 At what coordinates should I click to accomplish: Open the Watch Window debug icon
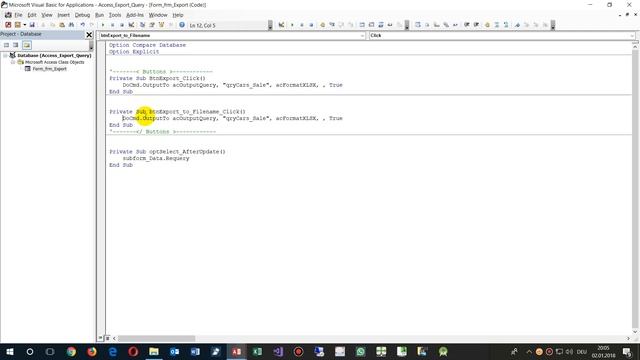381,25
